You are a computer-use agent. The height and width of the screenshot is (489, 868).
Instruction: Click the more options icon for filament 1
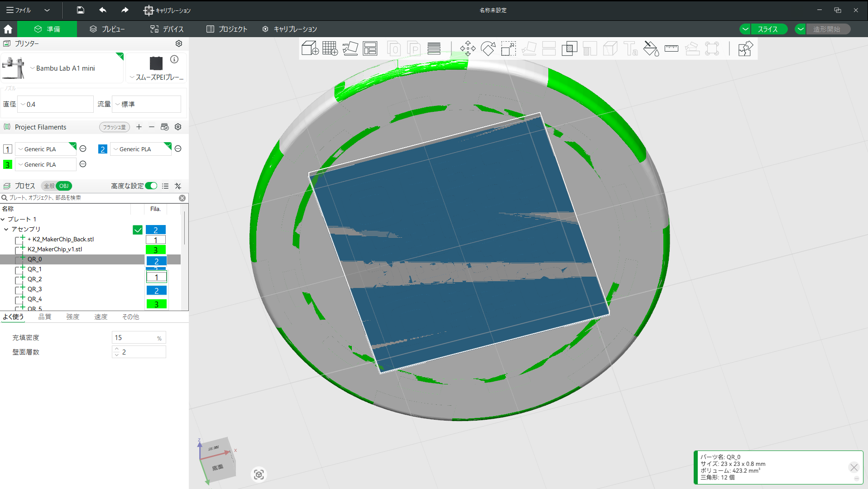click(x=83, y=149)
